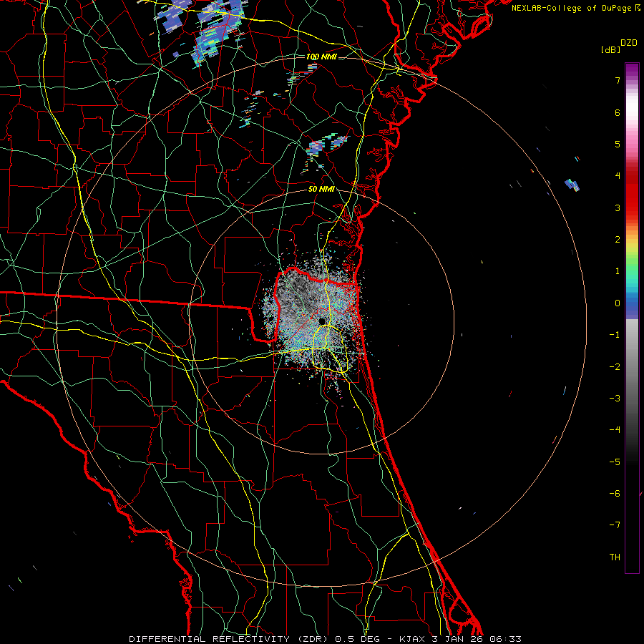Click the offshore echo blob east of 100 NMI ring
644x644 pixels.
coord(572,185)
